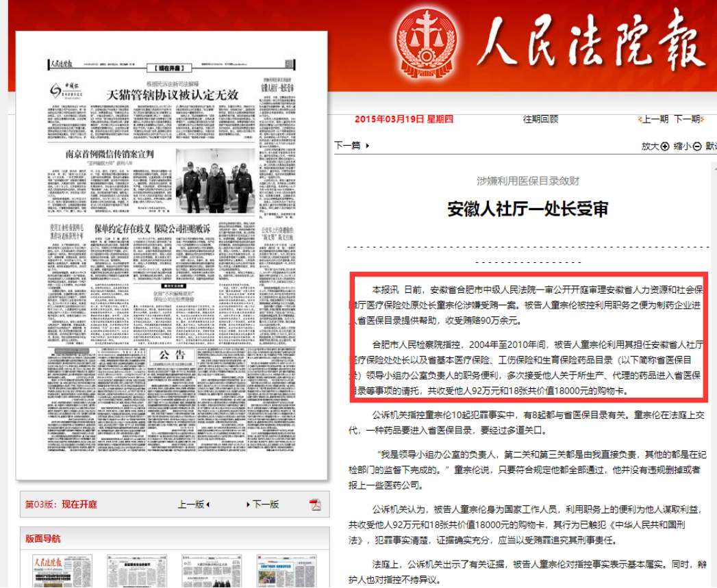Click the arrow beside 下一篇
Viewport: 717px width, 588px height.
coord(368,145)
